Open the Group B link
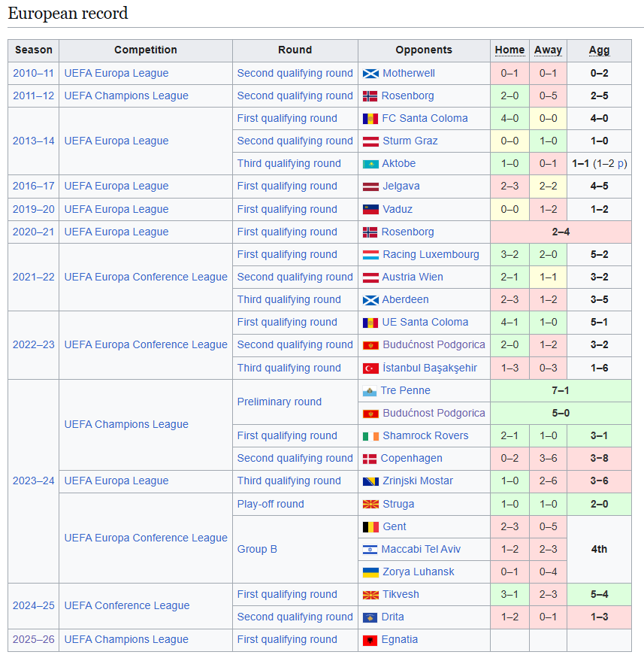 coord(257,549)
